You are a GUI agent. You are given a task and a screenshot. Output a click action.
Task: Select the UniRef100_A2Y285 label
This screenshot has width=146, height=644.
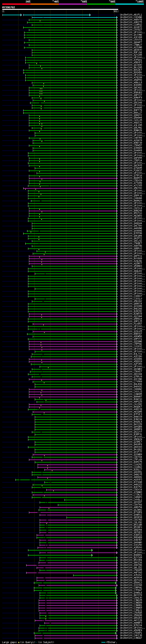pos(131,55)
